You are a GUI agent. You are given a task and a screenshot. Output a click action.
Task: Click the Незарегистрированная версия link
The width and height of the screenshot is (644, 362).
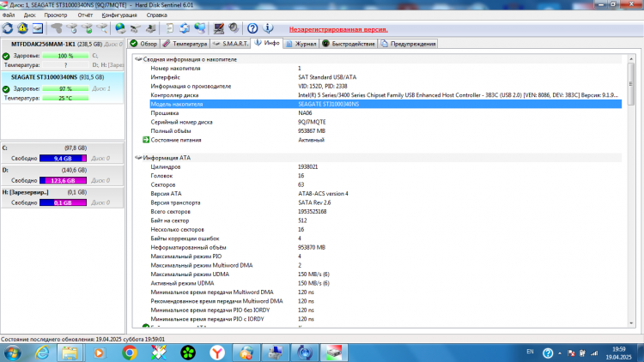338,29
